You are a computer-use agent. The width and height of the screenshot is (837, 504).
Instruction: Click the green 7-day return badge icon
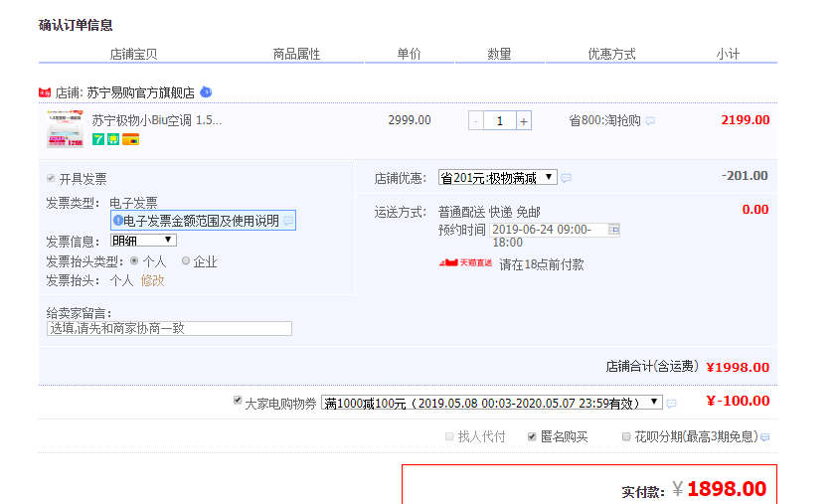[x=98, y=139]
